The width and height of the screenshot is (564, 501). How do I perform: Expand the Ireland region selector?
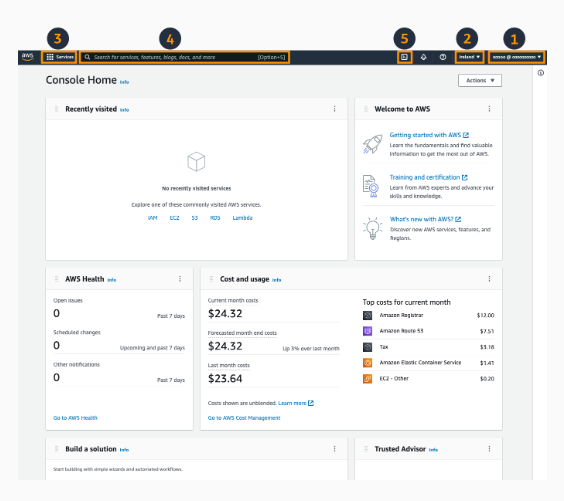(469, 57)
